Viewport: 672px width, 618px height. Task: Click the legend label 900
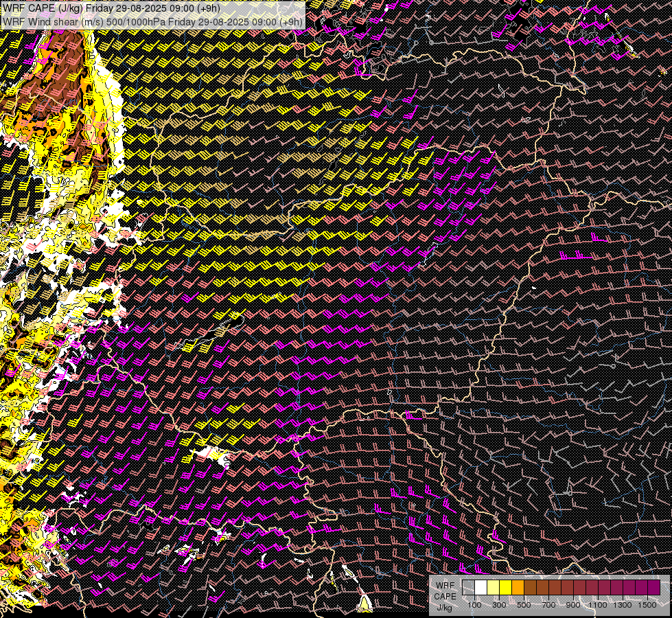click(x=573, y=605)
